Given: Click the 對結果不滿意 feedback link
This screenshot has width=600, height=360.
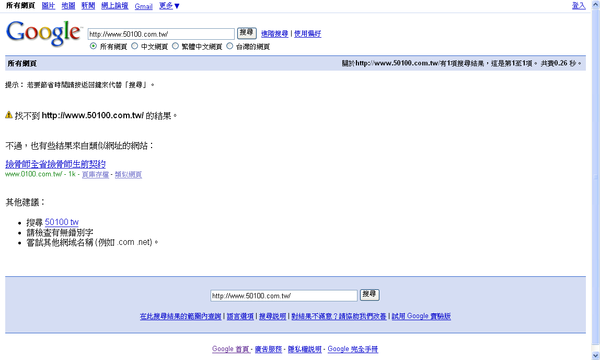Looking at the screenshot, I should [339, 316].
